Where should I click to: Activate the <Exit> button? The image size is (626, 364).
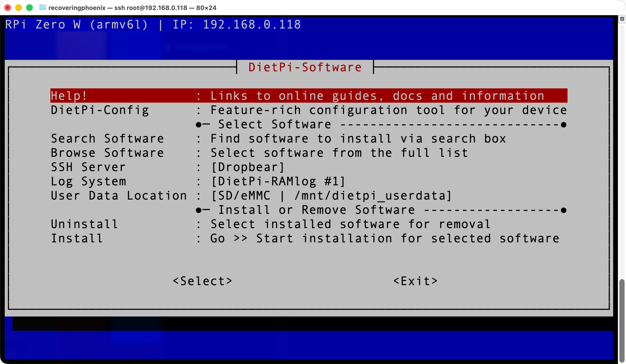click(415, 281)
